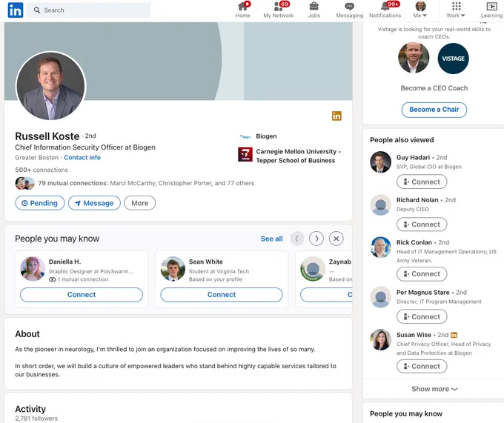
Task: Click the gold LinkedIn Premium badge
Action: [336, 116]
